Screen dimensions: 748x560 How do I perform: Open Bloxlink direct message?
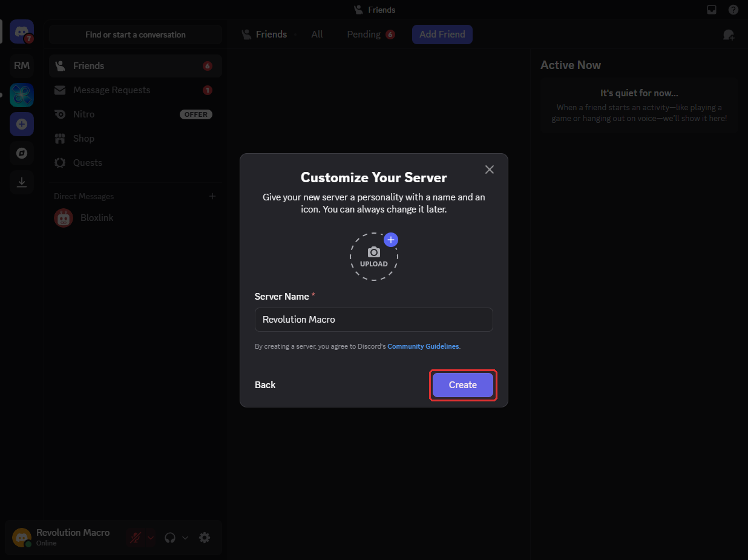click(x=136, y=218)
